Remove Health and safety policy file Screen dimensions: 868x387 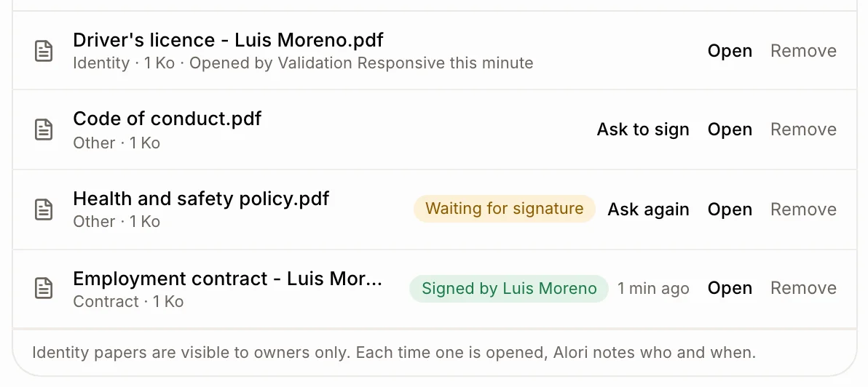click(803, 210)
